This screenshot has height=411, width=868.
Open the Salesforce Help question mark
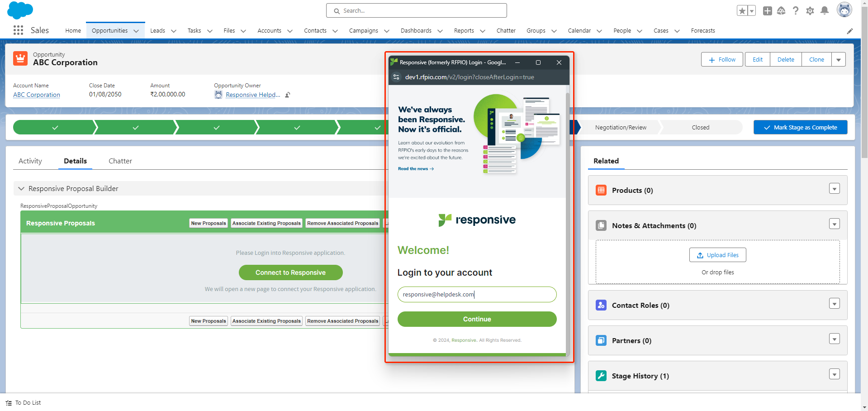coord(796,11)
